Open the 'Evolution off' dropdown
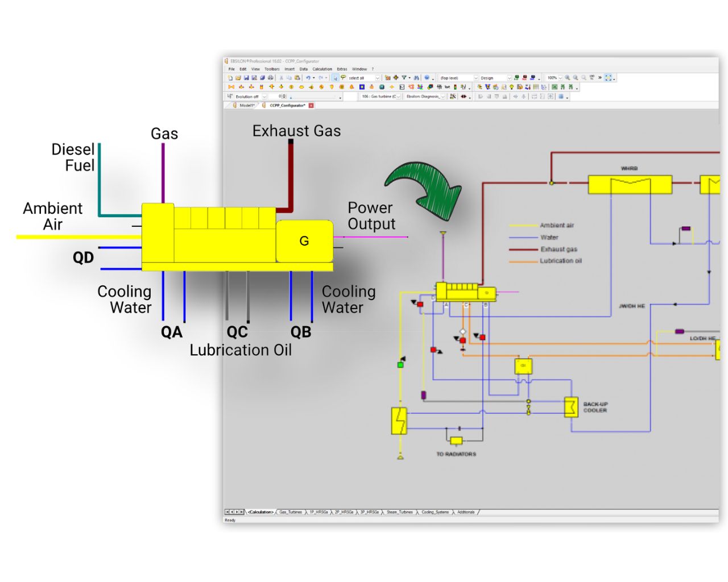Image resolution: width=728 pixels, height=582 pixels. pos(264,97)
